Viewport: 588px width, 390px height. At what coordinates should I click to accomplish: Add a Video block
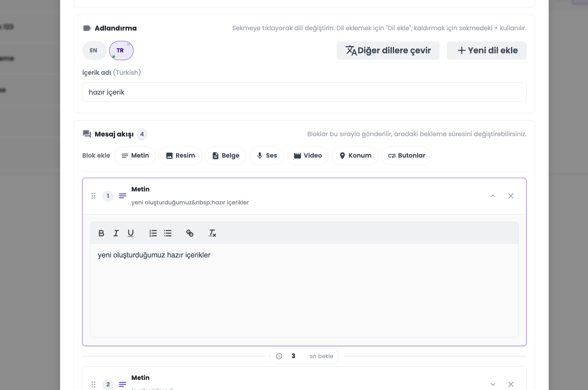tap(308, 156)
